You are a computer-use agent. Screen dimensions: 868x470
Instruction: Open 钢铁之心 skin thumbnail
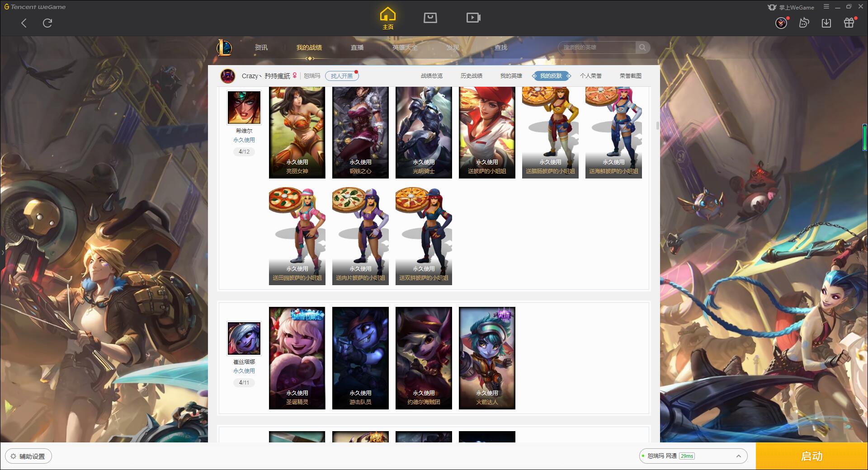pyautogui.click(x=360, y=132)
